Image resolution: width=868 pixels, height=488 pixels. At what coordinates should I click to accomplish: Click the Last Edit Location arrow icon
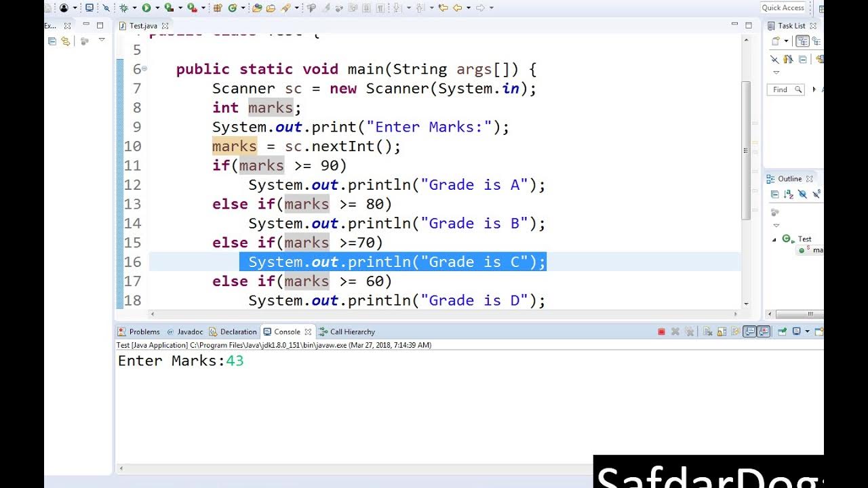(442, 8)
